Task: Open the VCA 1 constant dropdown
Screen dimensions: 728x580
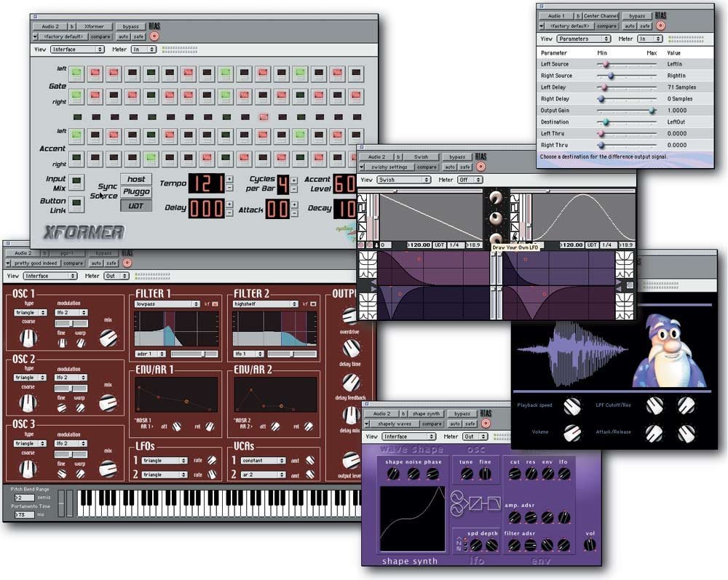Action: [264, 461]
